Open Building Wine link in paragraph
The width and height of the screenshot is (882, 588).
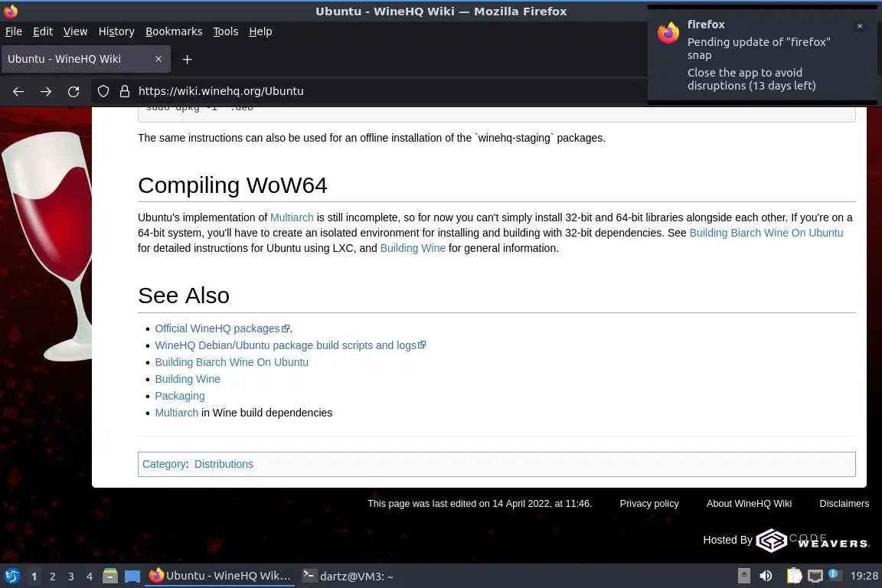413,247
